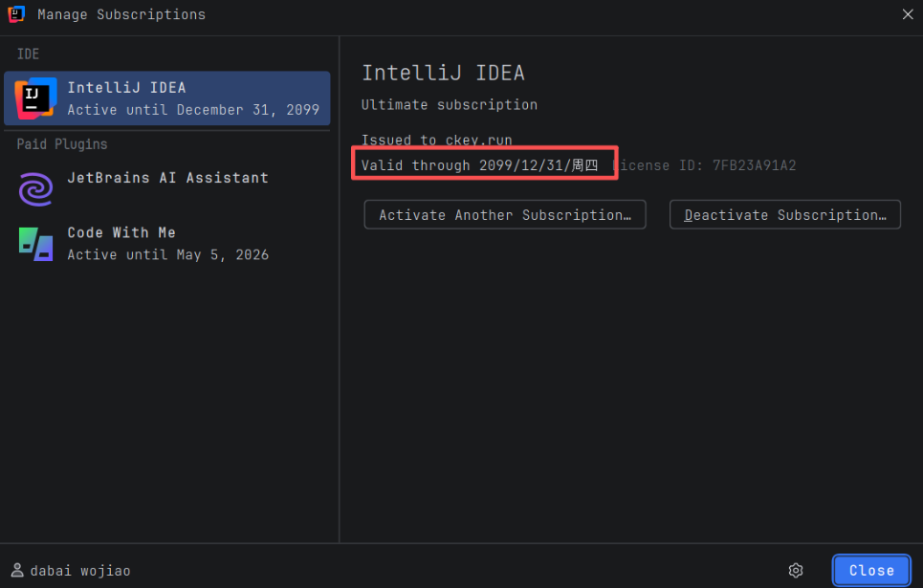Click the JetBrains logo in the title bar
Image resolution: width=923 pixels, height=588 pixels.
click(x=15, y=14)
